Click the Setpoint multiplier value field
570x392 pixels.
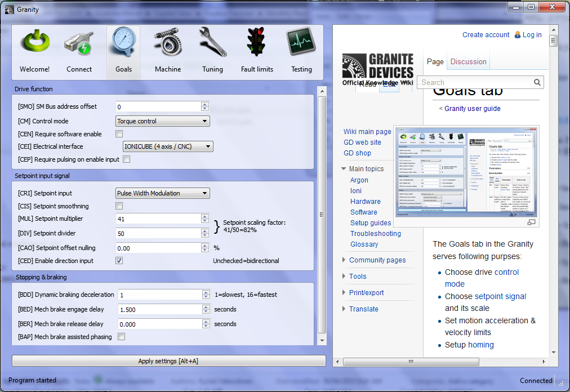click(x=158, y=219)
